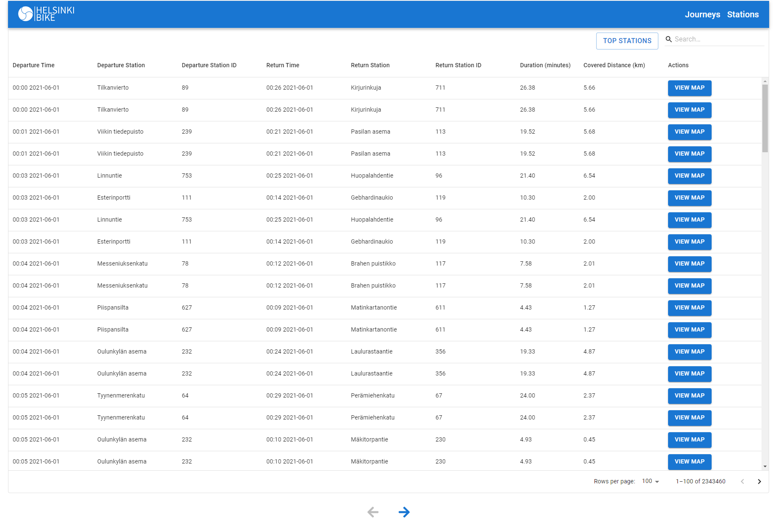Click the blue forward arrow below the table
Viewport: 778px width, 532px height.
404,512
